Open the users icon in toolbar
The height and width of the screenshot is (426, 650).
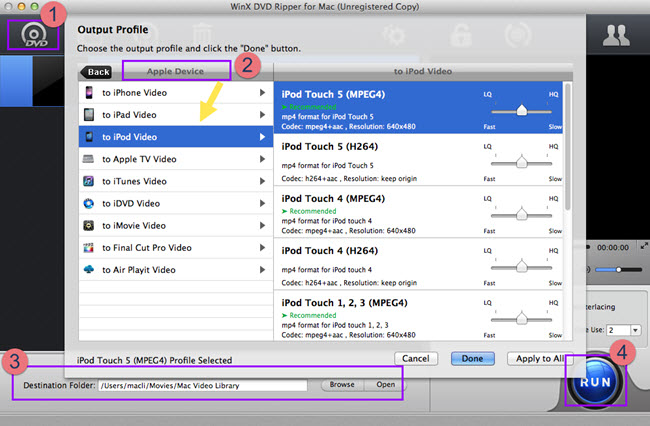[x=616, y=35]
